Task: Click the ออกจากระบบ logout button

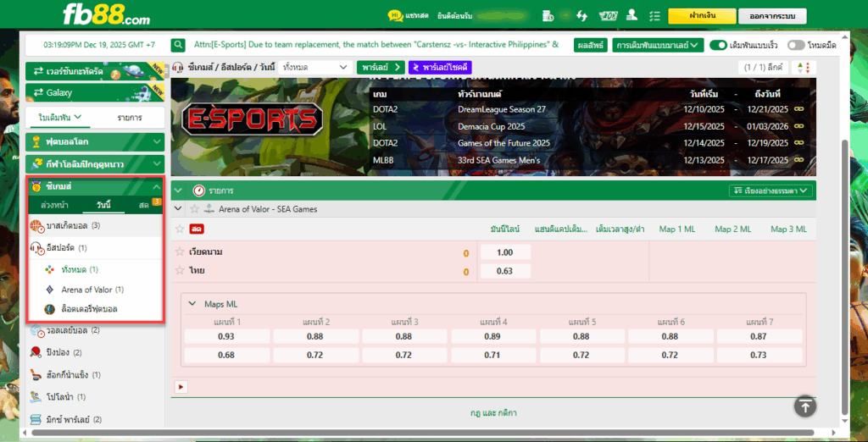Action: point(772,16)
